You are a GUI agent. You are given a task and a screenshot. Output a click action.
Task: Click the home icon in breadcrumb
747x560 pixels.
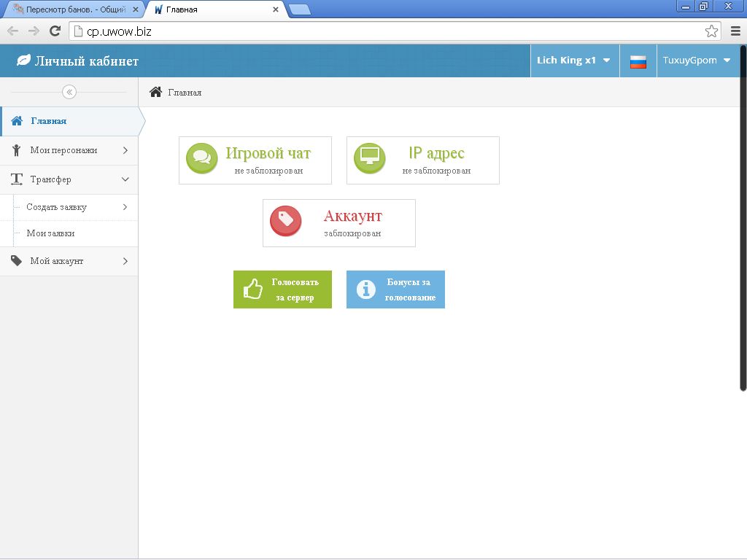point(155,92)
